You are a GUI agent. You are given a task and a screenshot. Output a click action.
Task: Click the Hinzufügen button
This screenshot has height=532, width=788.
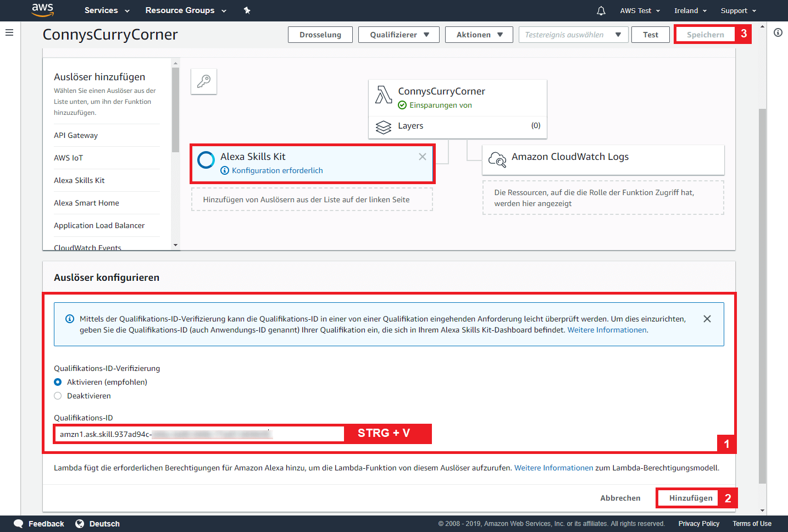[x=691, y=498]
